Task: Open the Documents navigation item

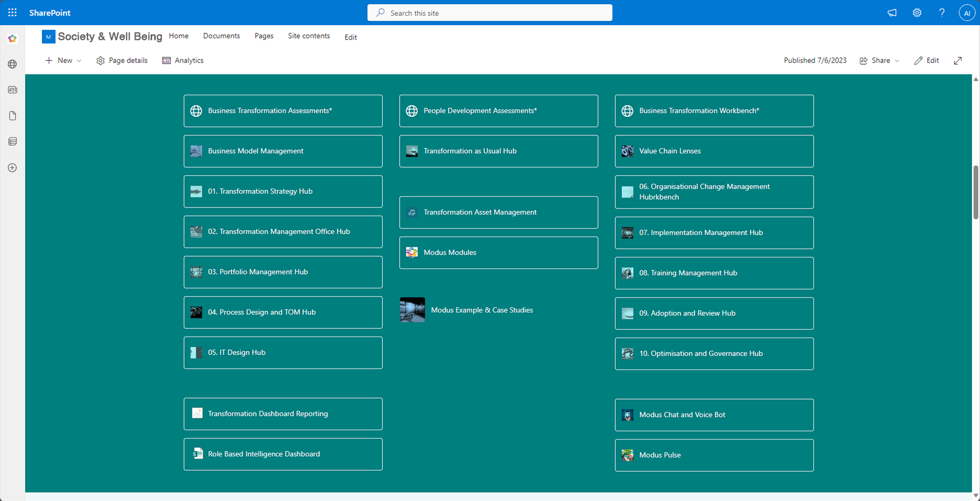Action: 221,36
